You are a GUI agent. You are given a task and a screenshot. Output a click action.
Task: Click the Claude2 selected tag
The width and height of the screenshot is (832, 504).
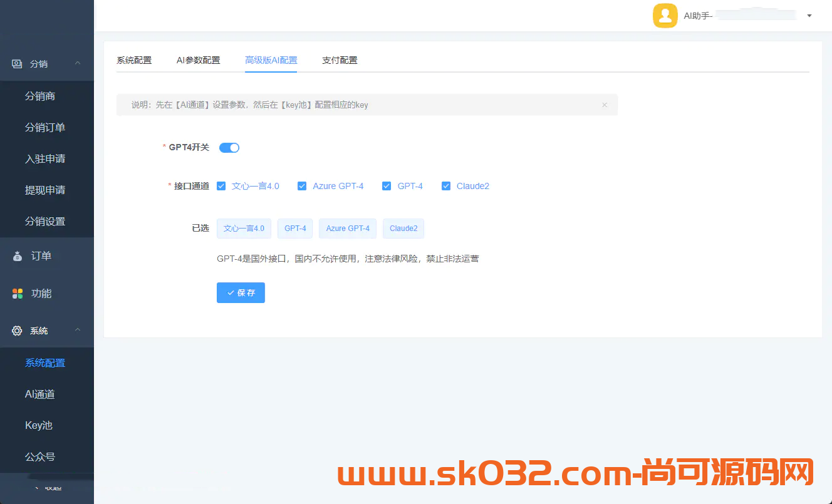click(403, 229)
